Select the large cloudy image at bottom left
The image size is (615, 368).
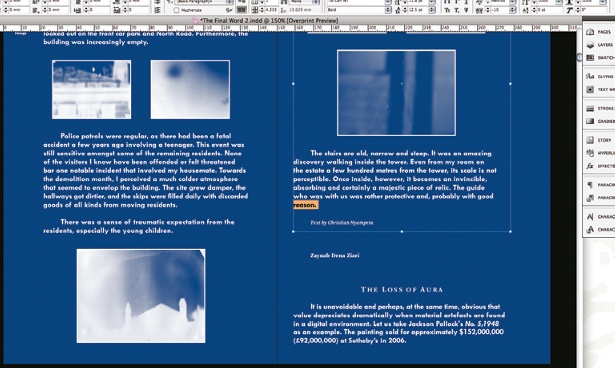[141, 296]
